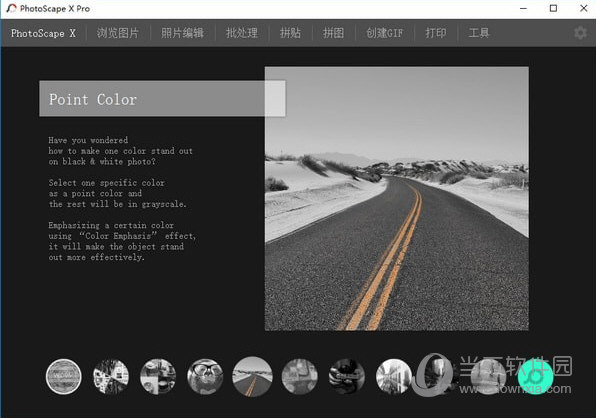596x418 pixels.
Task: Select the 拼图 tab
Action: point(333,33)
